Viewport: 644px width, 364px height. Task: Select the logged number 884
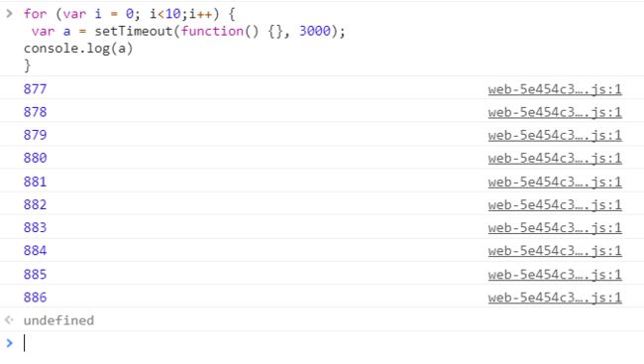[x=36, y=251]
